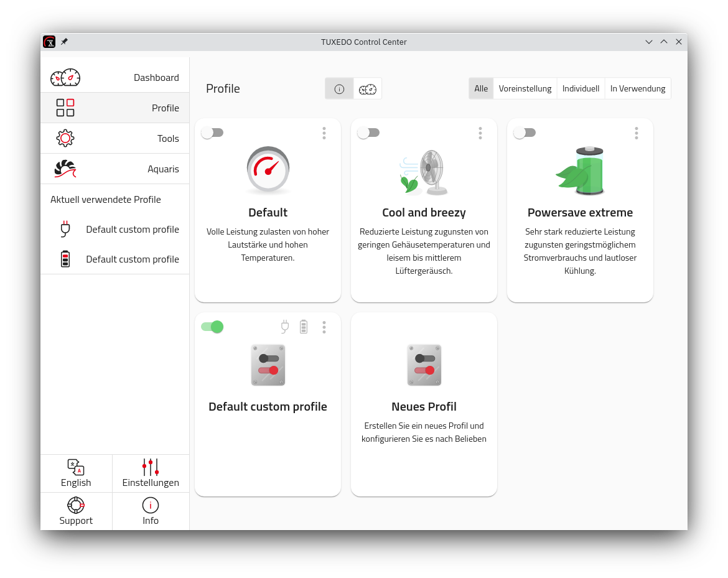The height and width of the screenshot is (578, 728).
Task: Click plug icon on Default custom profile card
Action: pyautogui.click(x=285, y=327)
